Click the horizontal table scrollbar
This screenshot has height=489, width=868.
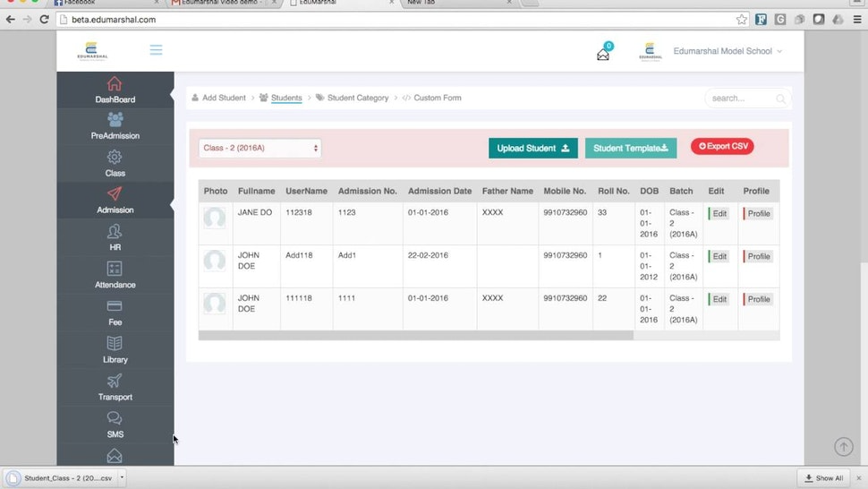(x=416, y=336)
